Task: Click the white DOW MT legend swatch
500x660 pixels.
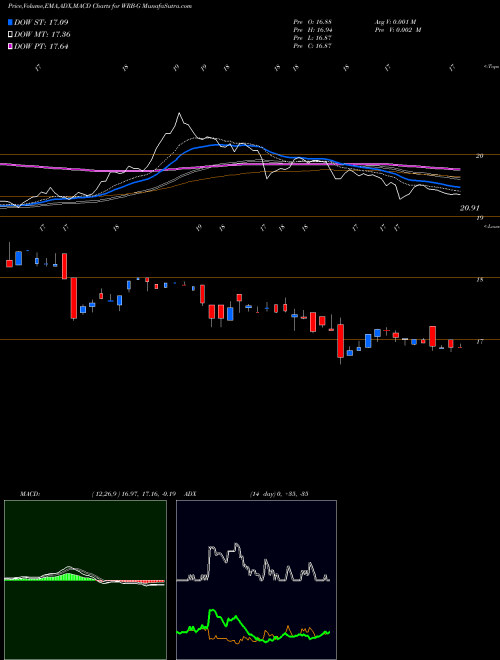Action: [10, 35]
